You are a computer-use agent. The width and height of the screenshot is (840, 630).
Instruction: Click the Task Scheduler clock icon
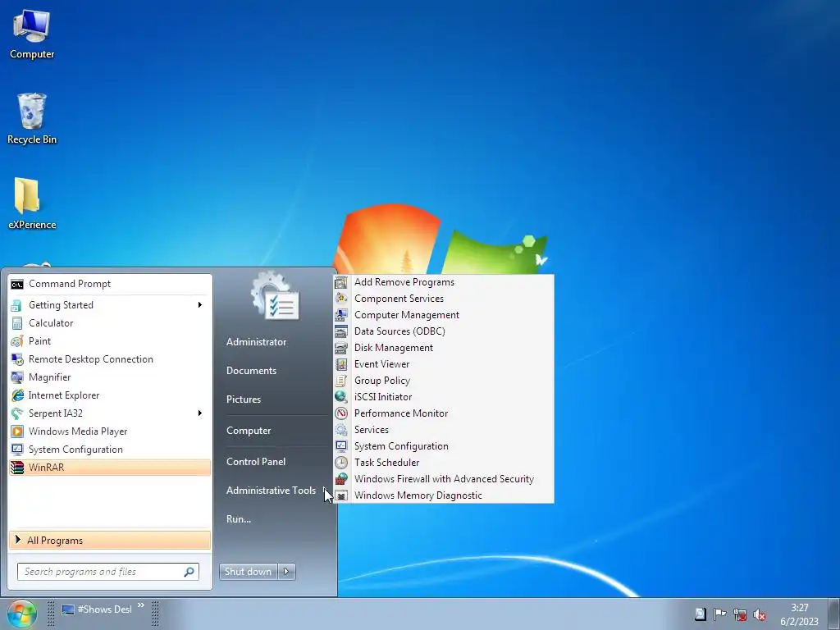tap(341, 463)
